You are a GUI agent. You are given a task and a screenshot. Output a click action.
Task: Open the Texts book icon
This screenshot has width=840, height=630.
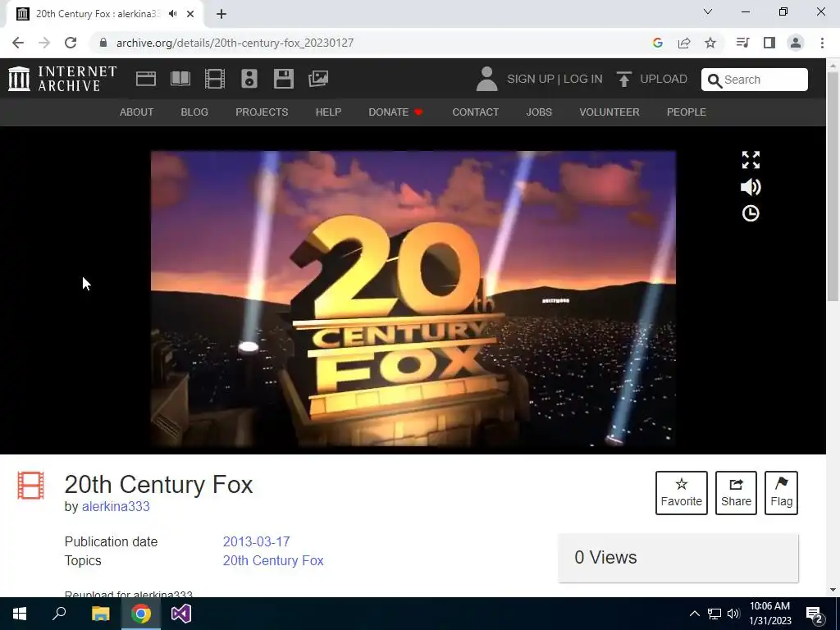[x=180, y=79]
